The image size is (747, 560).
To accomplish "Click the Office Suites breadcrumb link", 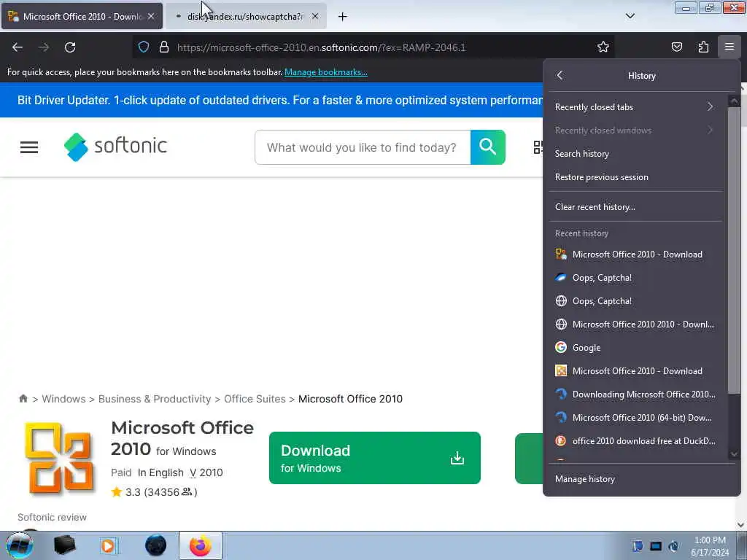I will [255, 399].
